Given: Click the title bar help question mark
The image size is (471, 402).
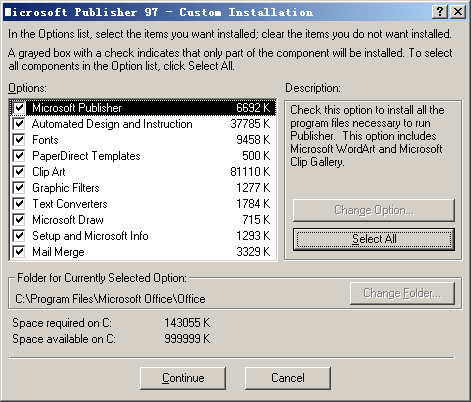Looking at the screenshot, I should click(x=440, y=12).
